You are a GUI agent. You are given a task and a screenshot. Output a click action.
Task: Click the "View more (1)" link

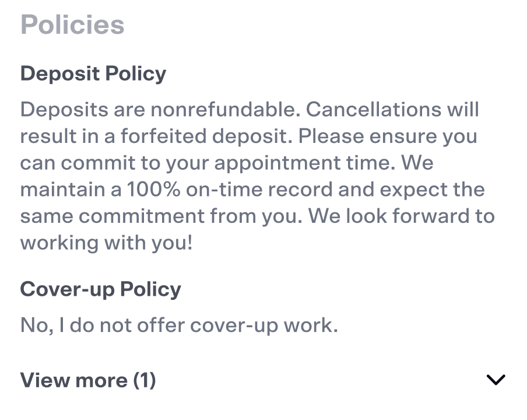pos(88,380)
